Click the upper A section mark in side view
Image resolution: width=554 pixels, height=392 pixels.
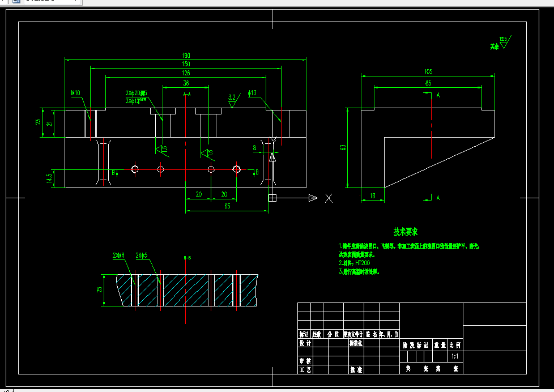[x=438, y=95]
